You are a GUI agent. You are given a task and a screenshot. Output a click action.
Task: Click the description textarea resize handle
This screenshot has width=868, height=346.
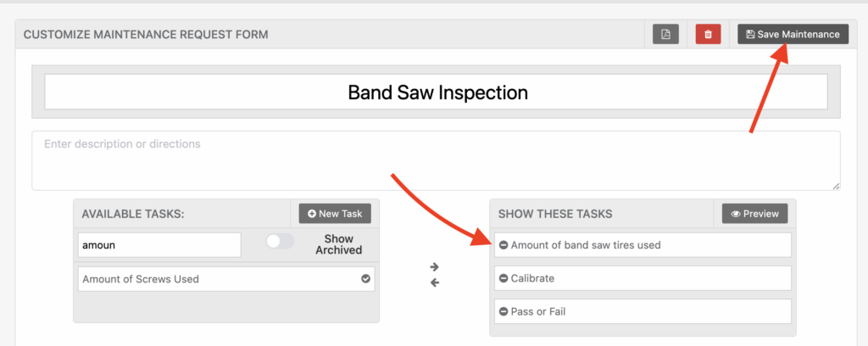coord(836,186)
